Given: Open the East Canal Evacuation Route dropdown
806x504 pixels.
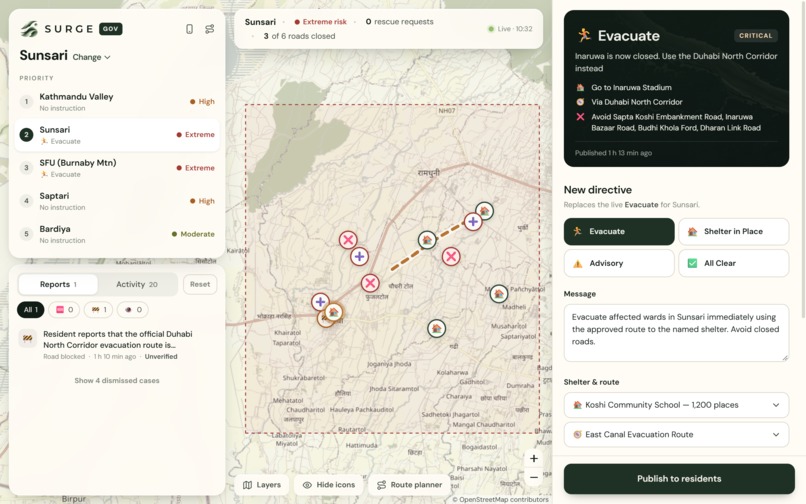Looking at the screenshot, I should [676, 435].
